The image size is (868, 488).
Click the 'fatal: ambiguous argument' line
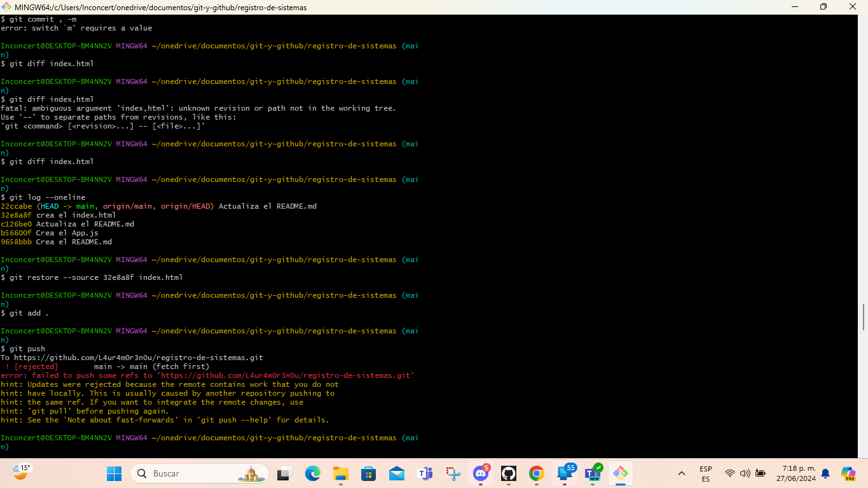[x=198, y=108]
